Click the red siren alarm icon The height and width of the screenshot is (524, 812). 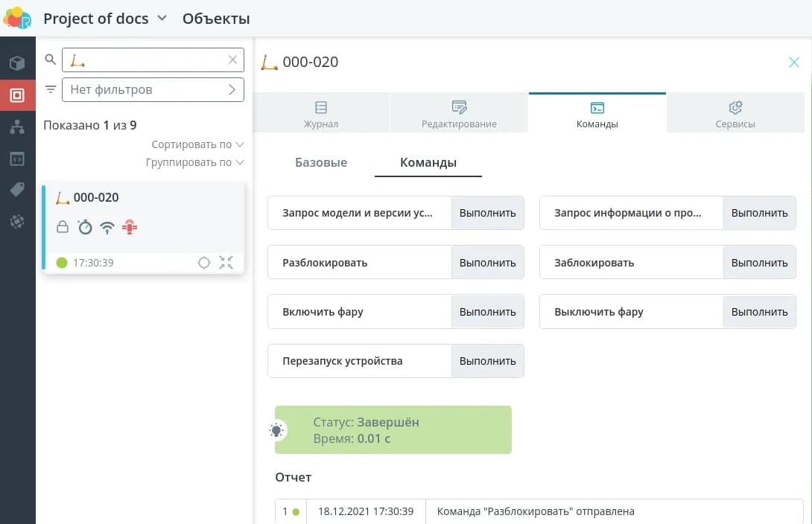pos(130,227)
